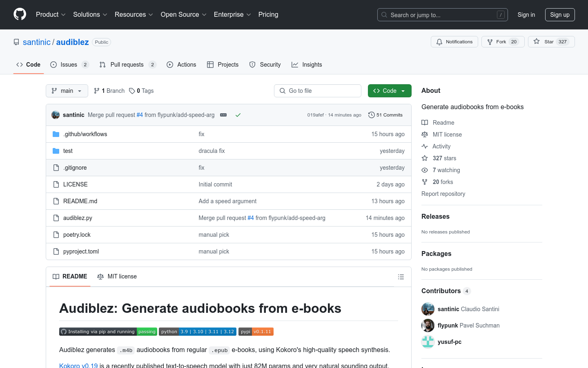Click 019afef commit hash
This screenshot has height=368, width=588.
(x=316, y=115)
